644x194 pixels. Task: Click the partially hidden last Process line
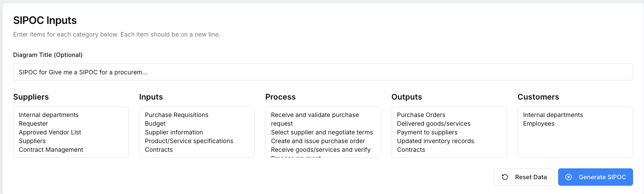pyautogui.click(x=296, y=157)
